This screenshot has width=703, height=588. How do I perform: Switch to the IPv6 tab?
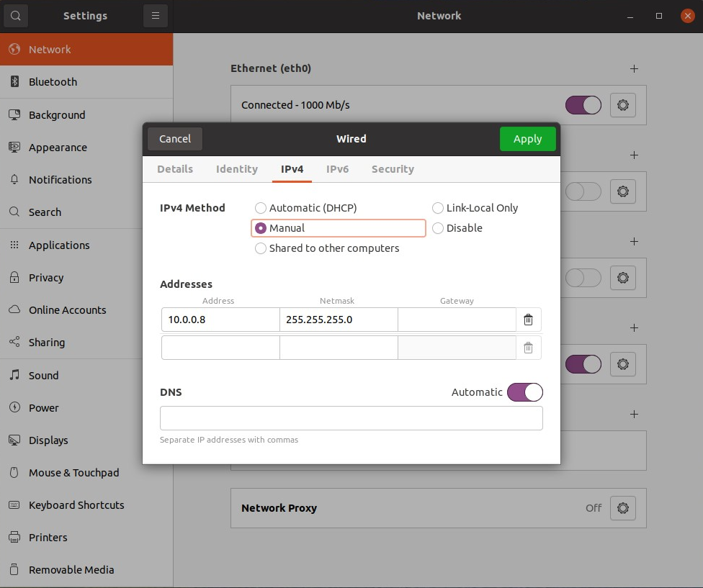pyautogui.click(x=337, y=169)
